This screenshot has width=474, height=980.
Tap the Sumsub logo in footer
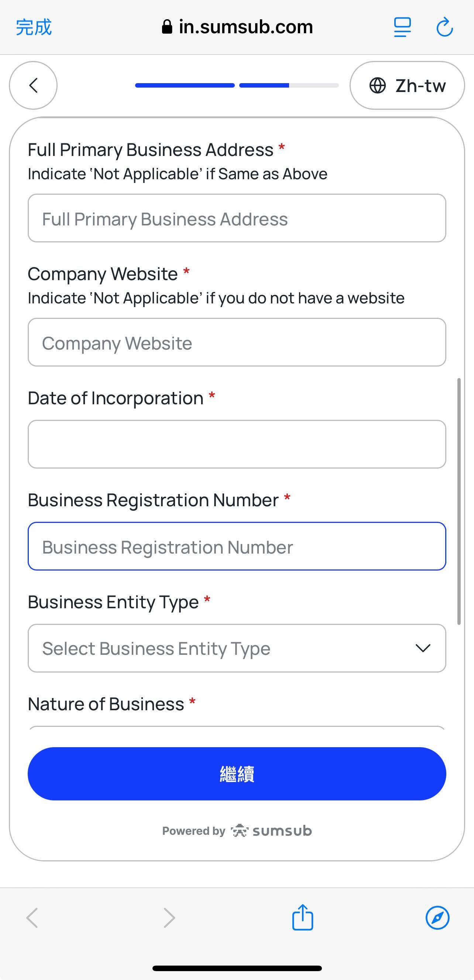271,831
